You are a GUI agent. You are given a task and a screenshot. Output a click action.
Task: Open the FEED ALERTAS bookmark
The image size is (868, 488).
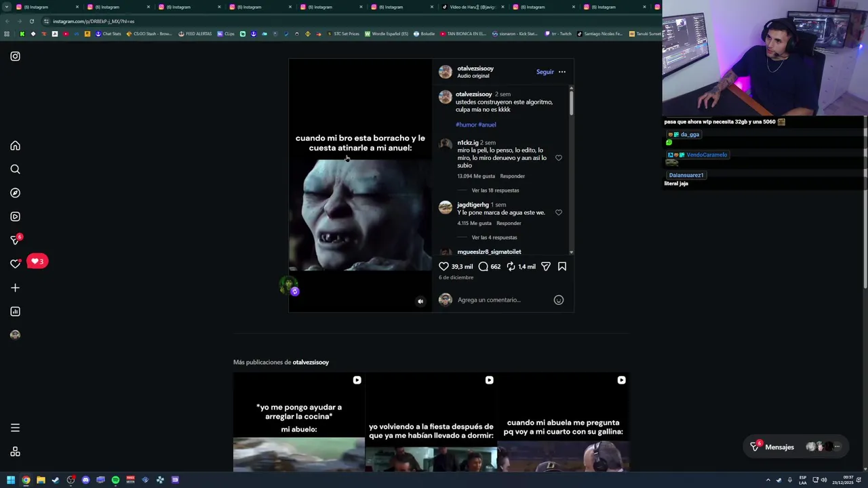(195, 34)
